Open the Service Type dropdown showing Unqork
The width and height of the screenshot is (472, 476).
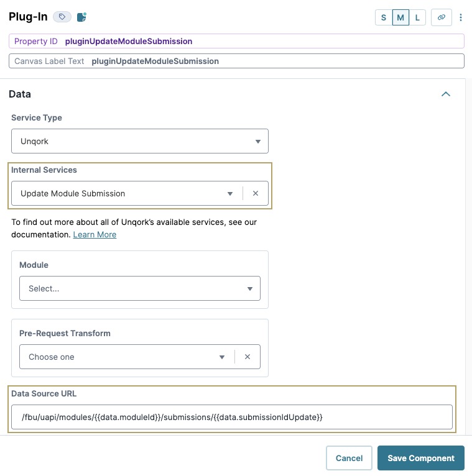[x=140, y=141]
